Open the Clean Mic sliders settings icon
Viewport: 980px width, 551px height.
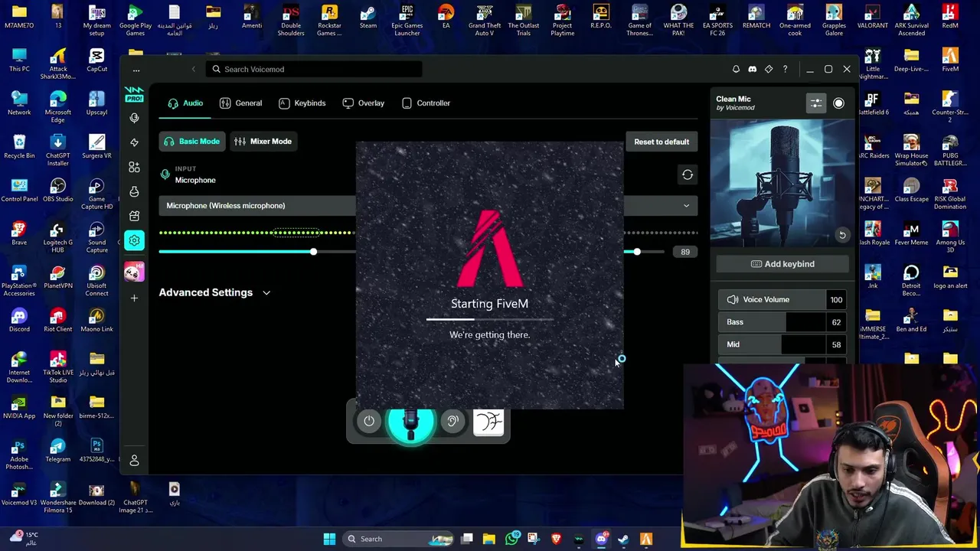(x=816, y=103)
